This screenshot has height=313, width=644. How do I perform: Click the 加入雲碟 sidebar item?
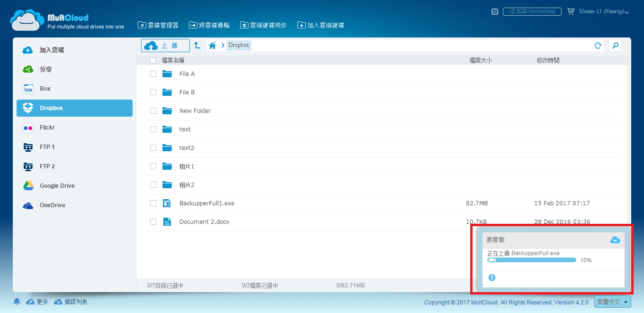point(74,50)
